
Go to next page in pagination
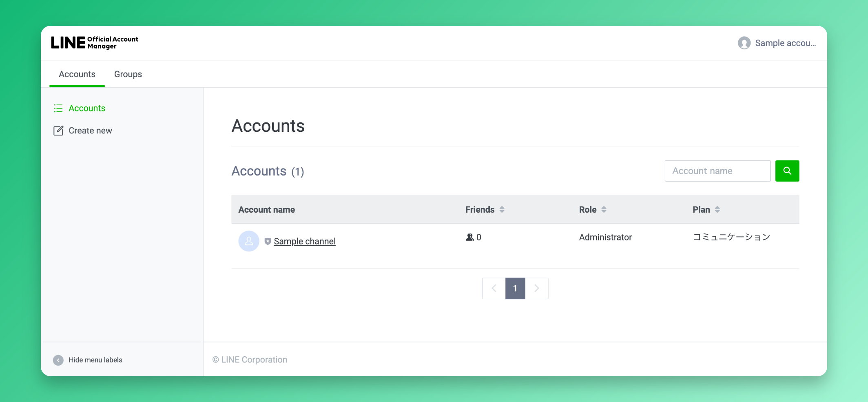click(537, 289)
